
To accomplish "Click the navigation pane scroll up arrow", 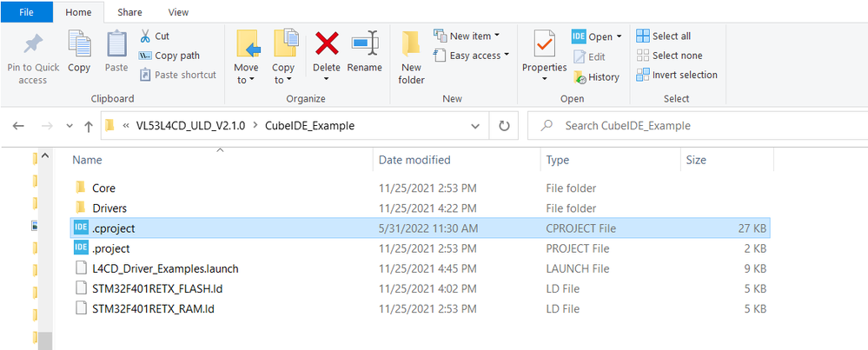I will click(45, 156).
